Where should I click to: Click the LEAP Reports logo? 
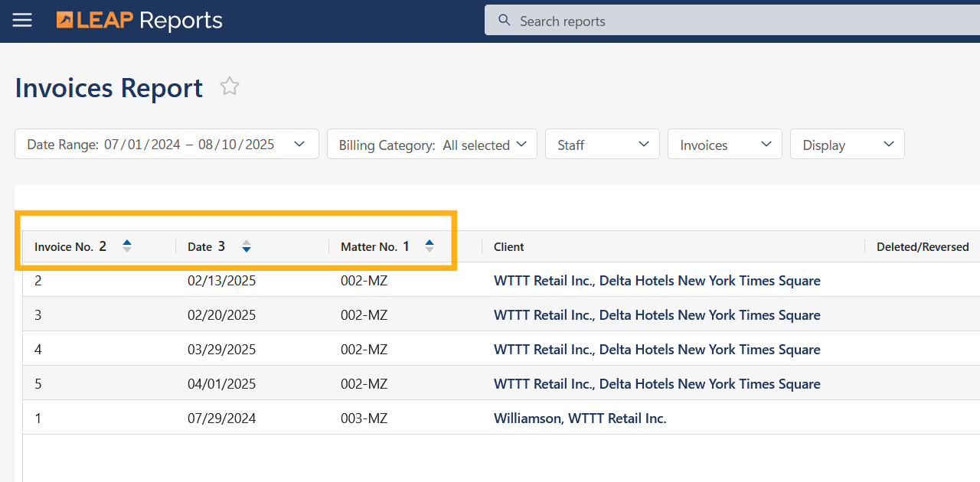click(x=139, y=21)
